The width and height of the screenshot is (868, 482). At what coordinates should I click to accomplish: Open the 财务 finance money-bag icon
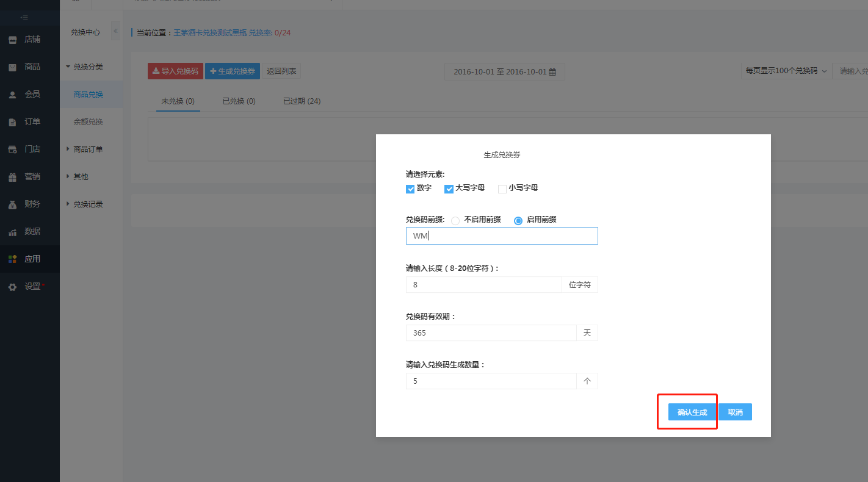click(12, 204)
